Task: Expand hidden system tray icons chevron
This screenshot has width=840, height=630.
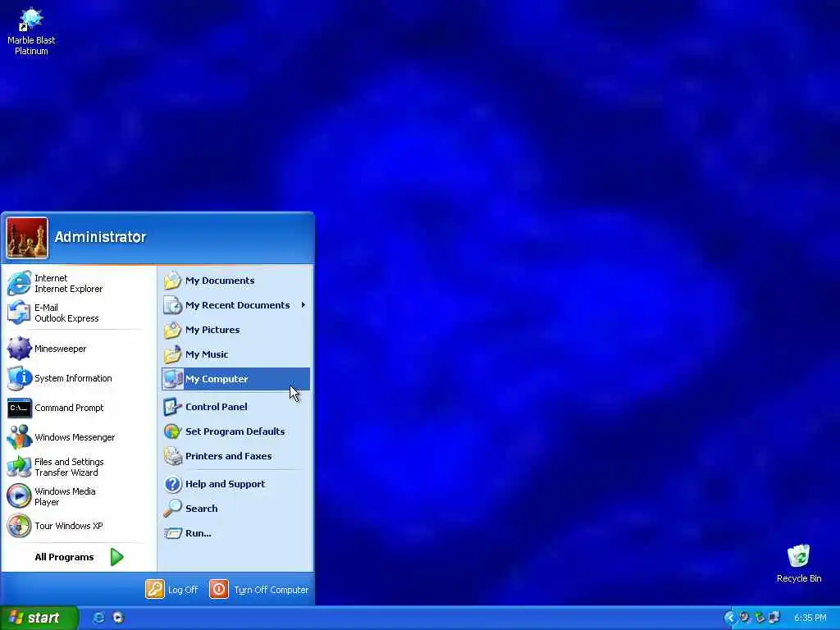Action: (729, 618)
